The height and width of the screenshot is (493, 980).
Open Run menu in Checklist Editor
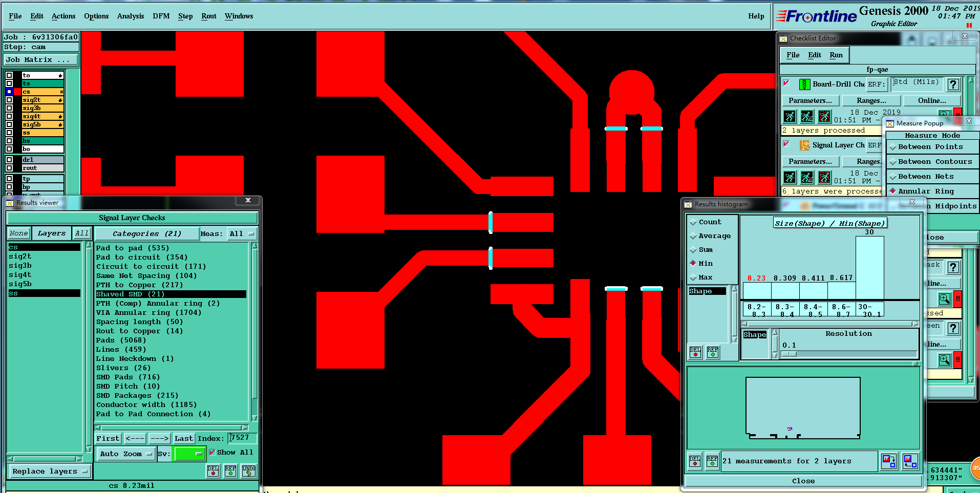(x=836, y=55)
